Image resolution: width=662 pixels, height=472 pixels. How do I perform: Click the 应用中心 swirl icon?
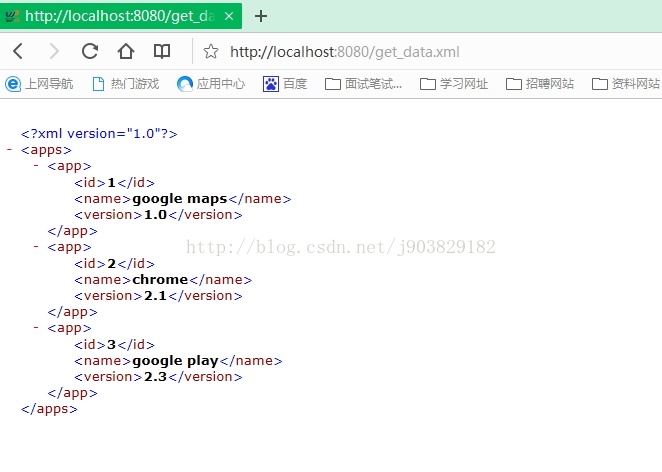[184, 84]
